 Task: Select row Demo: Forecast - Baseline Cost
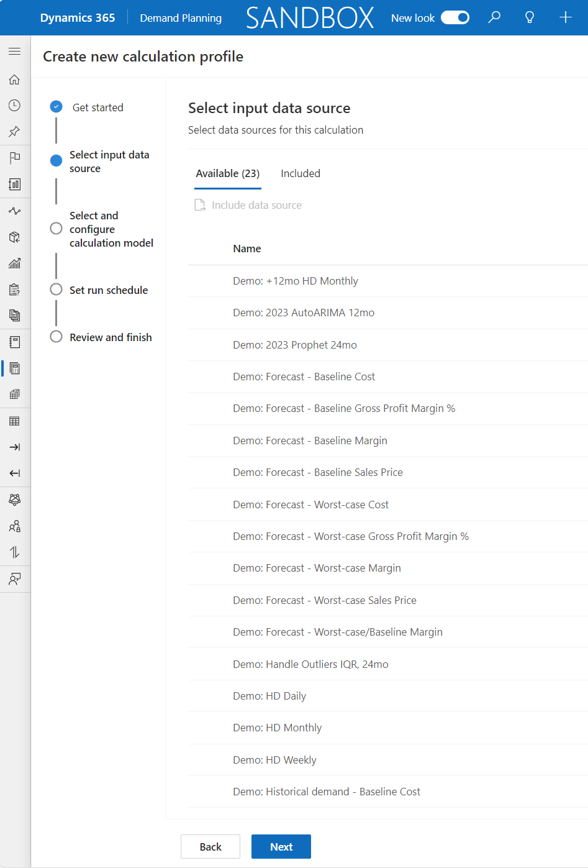click(388, 377)
